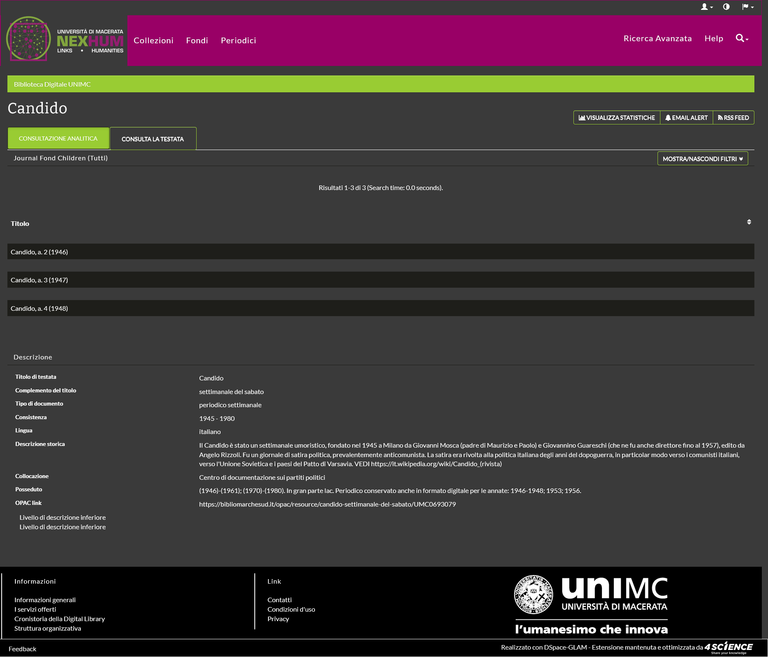This screenshot has width=768, height=657.
Task: Open the Contatti footer link
Action: click(x=280, y=600)
